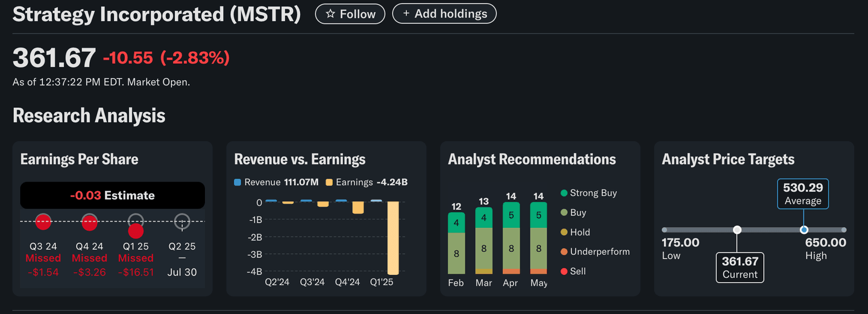Click the Q4 24 missed earnings dot
868x314 pixels.
(89, 222)
